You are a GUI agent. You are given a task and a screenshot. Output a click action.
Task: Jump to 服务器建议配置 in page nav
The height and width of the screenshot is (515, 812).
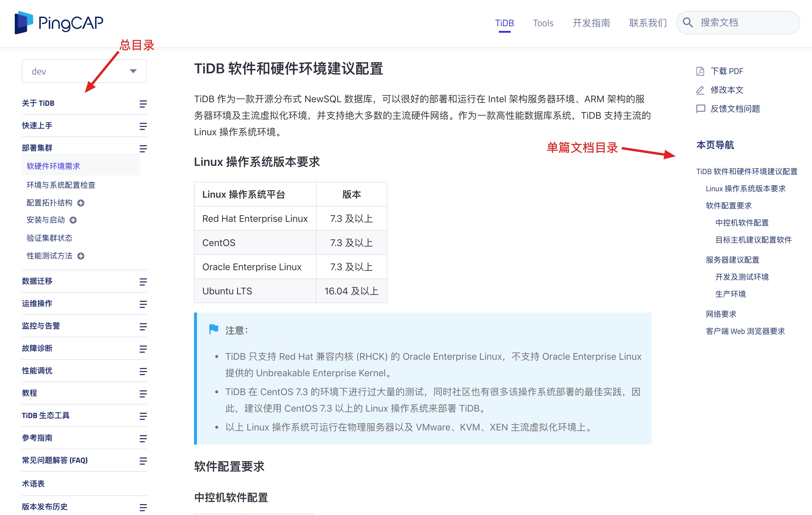point(732,260)
